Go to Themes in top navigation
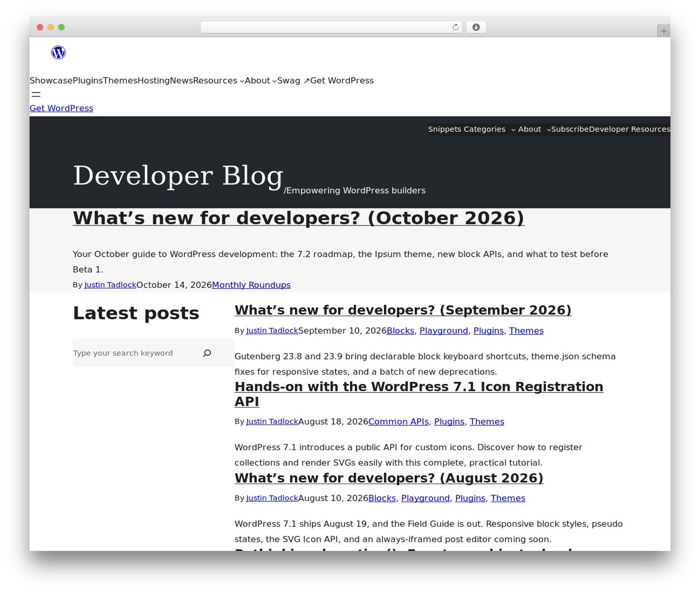700x593 pixels. point(120,80)
